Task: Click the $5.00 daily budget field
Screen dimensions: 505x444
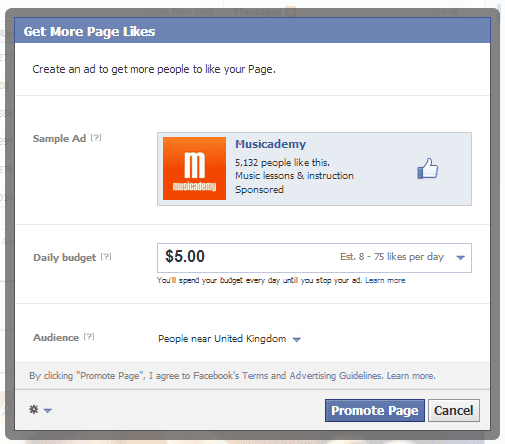Action: point(314,258)
